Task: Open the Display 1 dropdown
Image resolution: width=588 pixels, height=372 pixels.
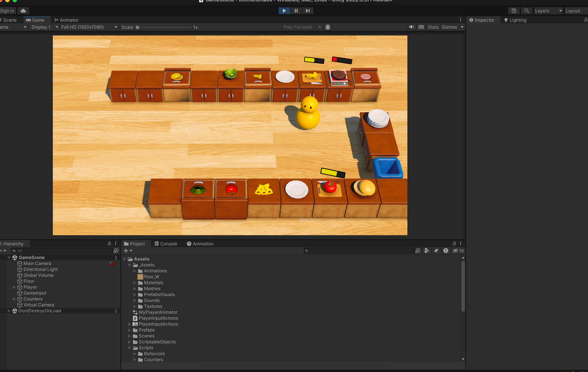Action: (x=44, y=27)
